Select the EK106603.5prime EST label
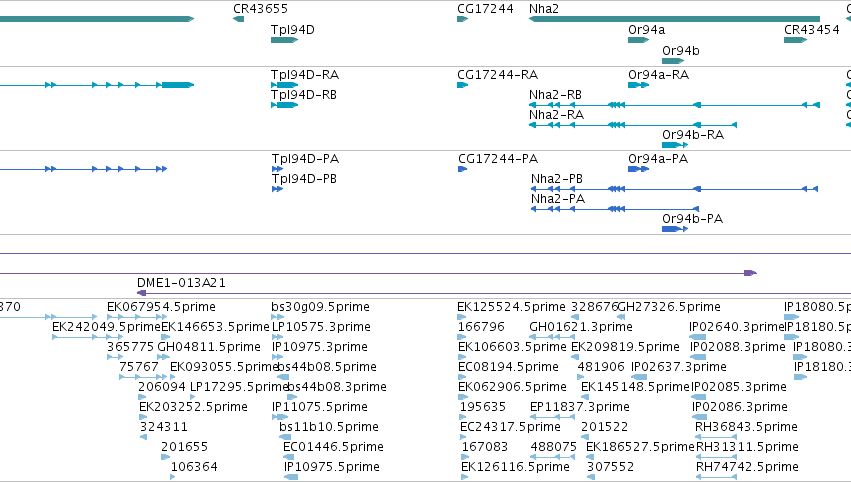This screenshot has height=482, width=851. pos(512,347)
